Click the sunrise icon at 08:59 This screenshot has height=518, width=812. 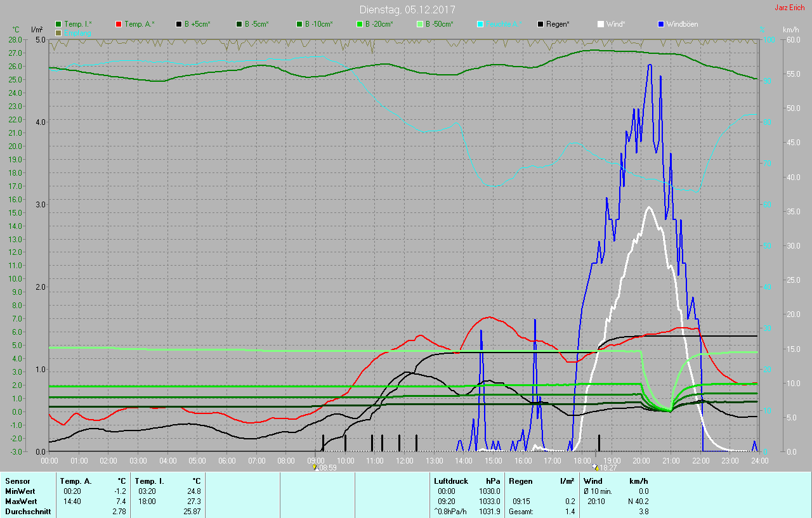tap(315, 467)
